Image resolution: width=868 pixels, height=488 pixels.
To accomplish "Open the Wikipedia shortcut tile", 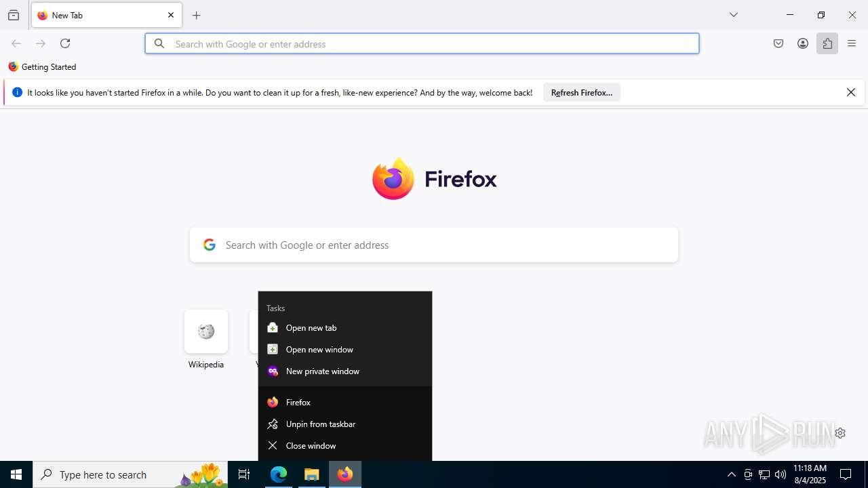I will click(x=206, y=331).
